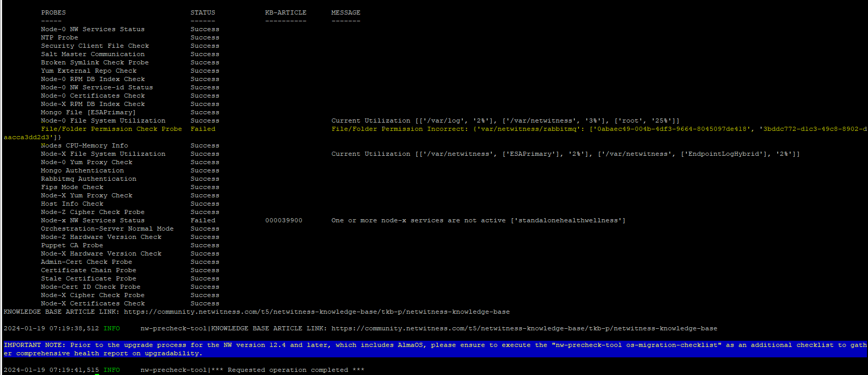Click the PROBES column header
This screenshot has width=868, height=375.
(53, 12)
